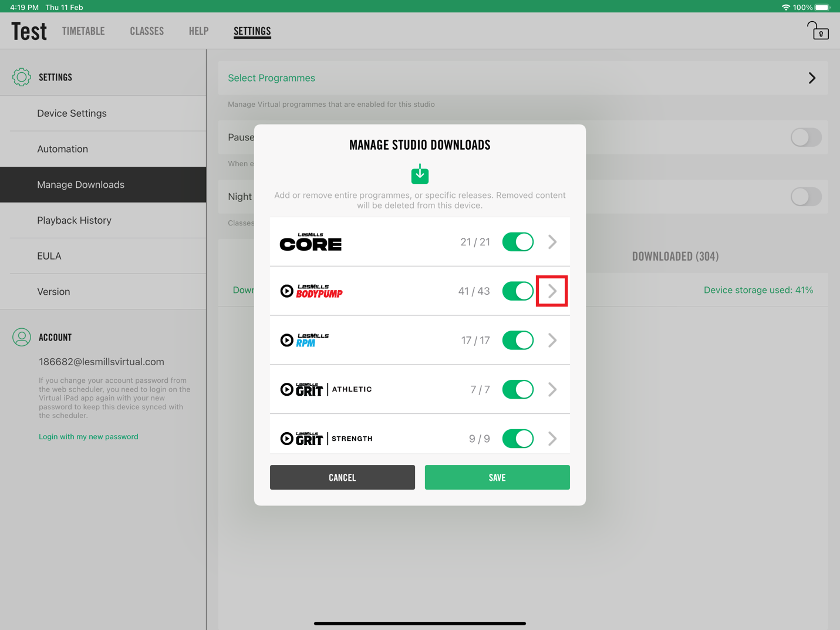
Task: Open the Help tab
Action: [x=198, y=31]
